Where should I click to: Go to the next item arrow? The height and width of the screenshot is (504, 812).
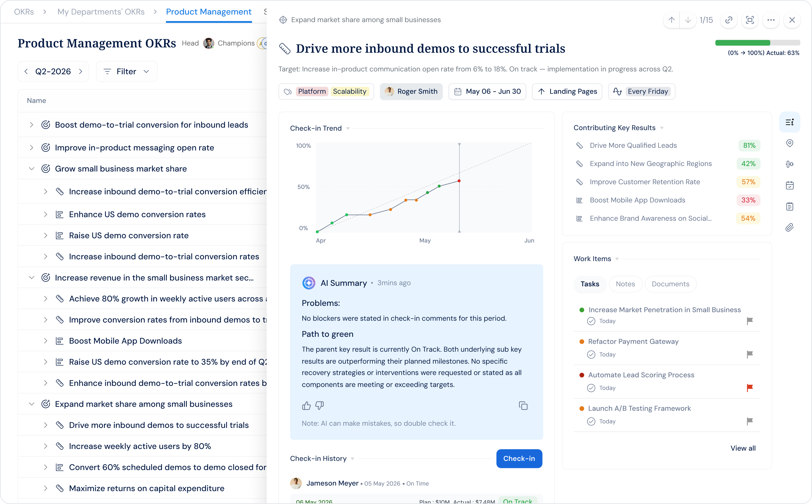688,20
